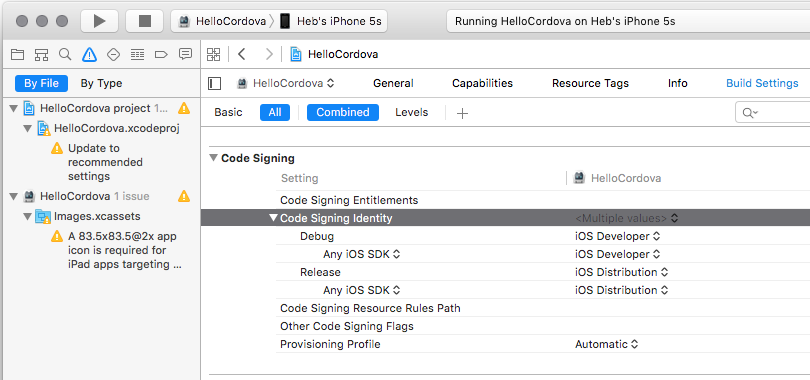Select the Code Signing Entitlements row

[x=542, y=200]
